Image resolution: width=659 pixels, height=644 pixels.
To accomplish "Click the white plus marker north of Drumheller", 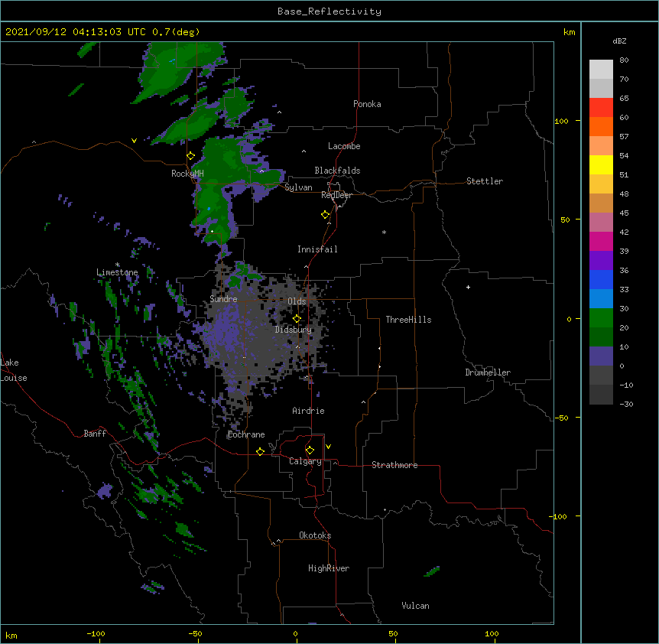I will [x=468, y=287].
